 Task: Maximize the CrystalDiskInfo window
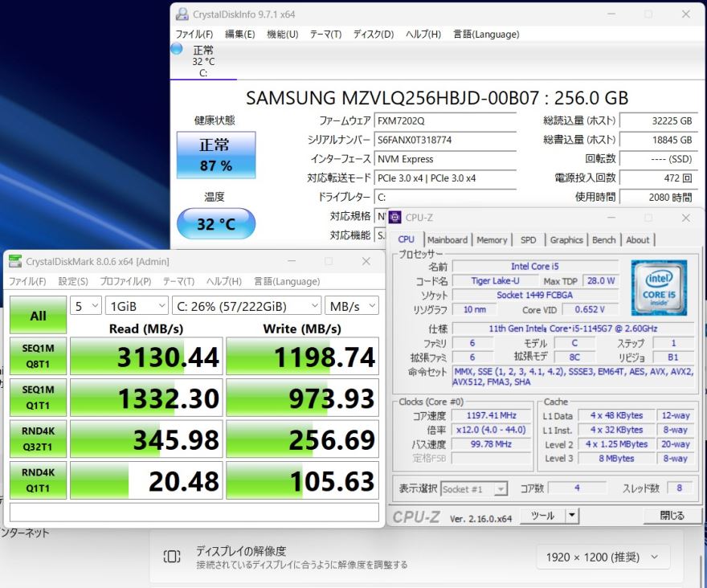[x=648, y=14]
